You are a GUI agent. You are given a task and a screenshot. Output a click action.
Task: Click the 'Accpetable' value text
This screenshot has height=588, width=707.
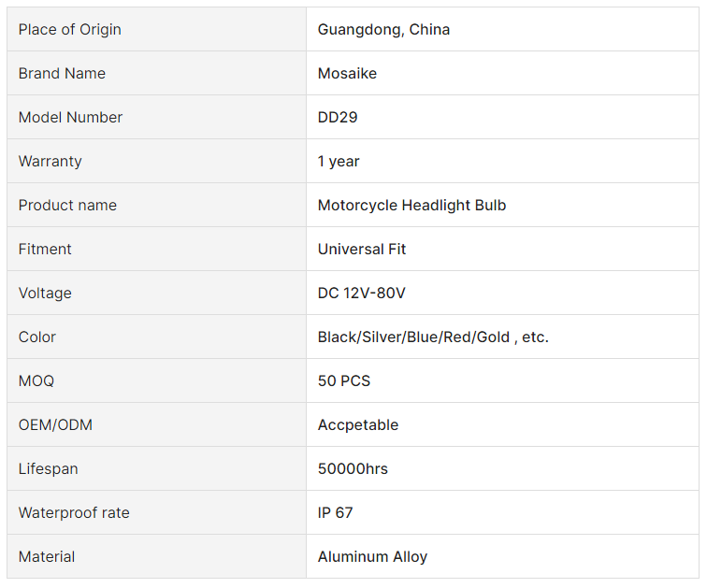tap(358, 424)
